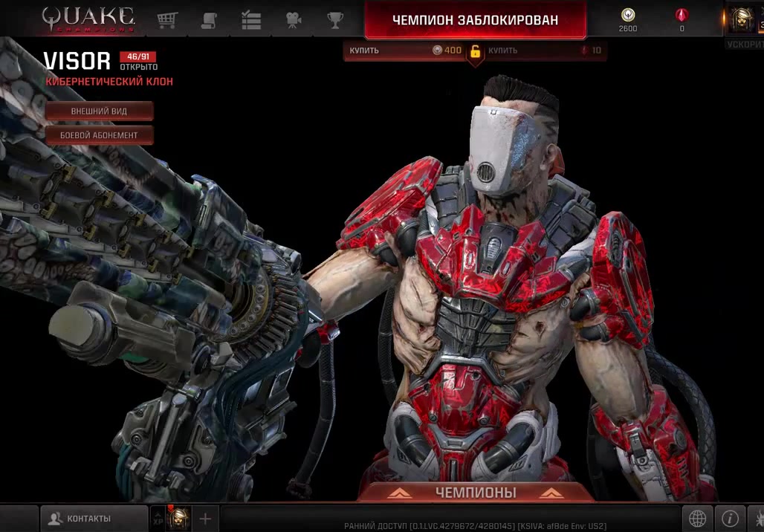The image size is (764, 532).
Task: Click the player avatar in top right
Action: click(x=742, y=19)
